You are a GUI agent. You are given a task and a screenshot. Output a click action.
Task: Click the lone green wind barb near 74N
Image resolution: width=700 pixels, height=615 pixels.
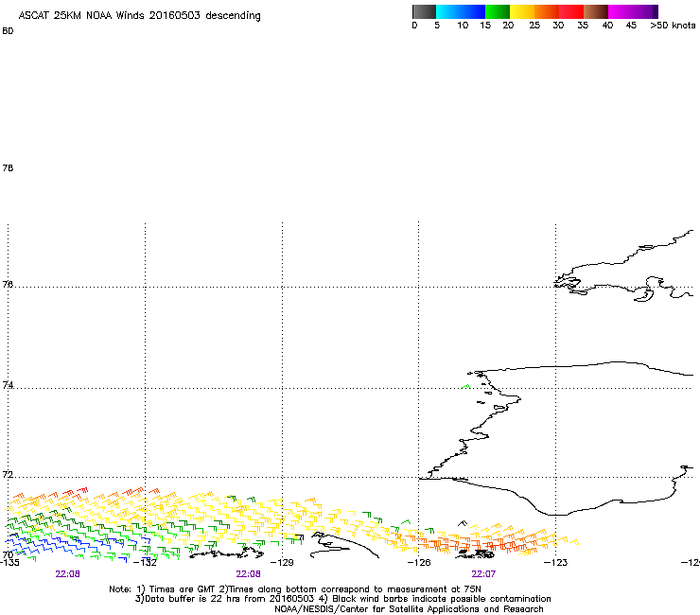coord(465,386)
